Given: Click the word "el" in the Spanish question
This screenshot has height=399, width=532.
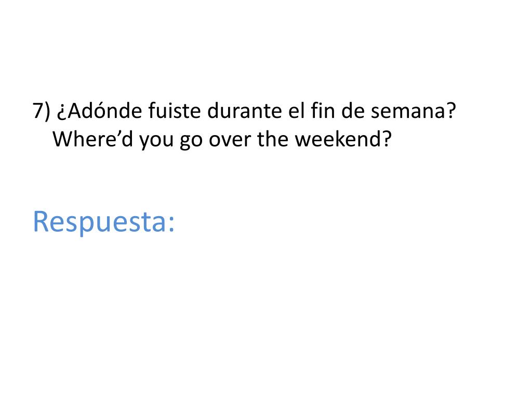Looking at the screenshot, I should click(296, 110).
